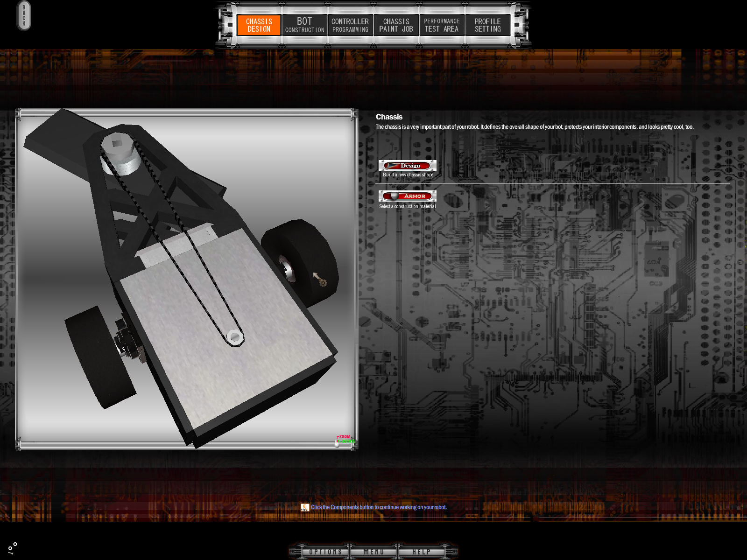The width and height of the screenshot is (747, 560).
Task: Click the vertical Back button
Action: pyautogui.click(x=24, y=15)
